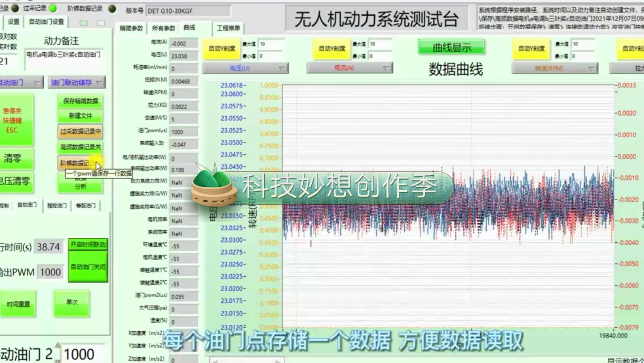Click the 扭矩(N.M) reading 0.00468

pyautogui.click(x=184, y=81)
